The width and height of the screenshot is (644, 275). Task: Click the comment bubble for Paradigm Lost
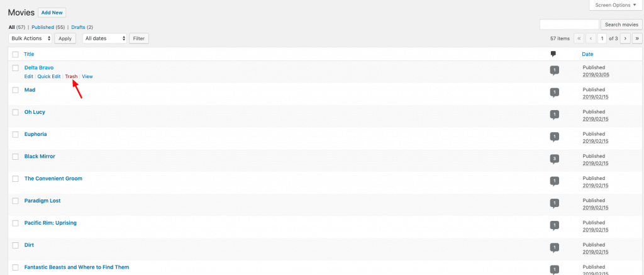(x=555, y=205)
